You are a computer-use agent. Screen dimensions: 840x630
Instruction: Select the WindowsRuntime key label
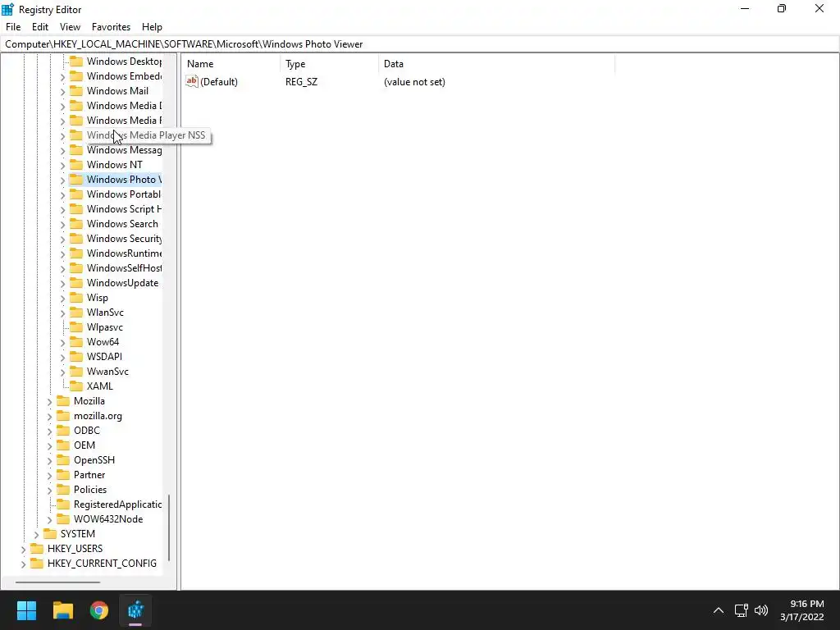pos(124,253)
